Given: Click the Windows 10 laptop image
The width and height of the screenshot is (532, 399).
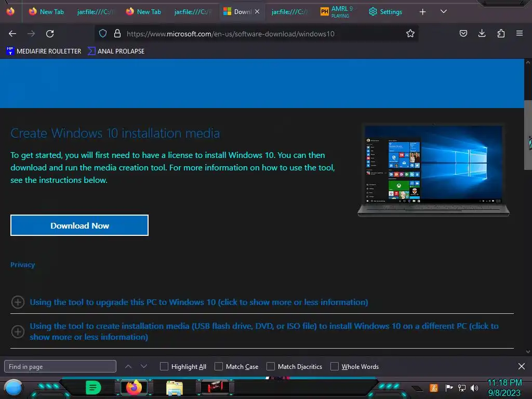Looking at the screenshot, I should (433, 170).
